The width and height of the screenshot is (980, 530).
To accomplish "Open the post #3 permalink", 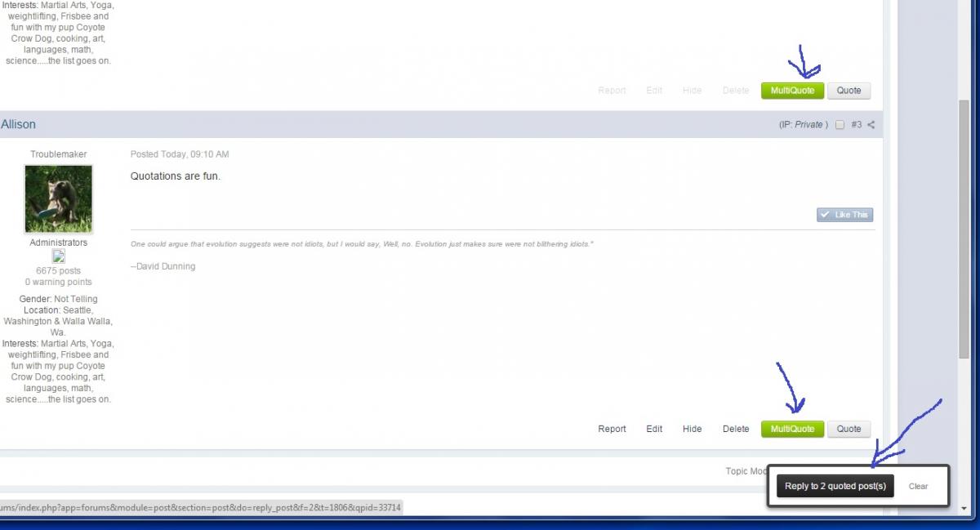I will pos(856,125).
